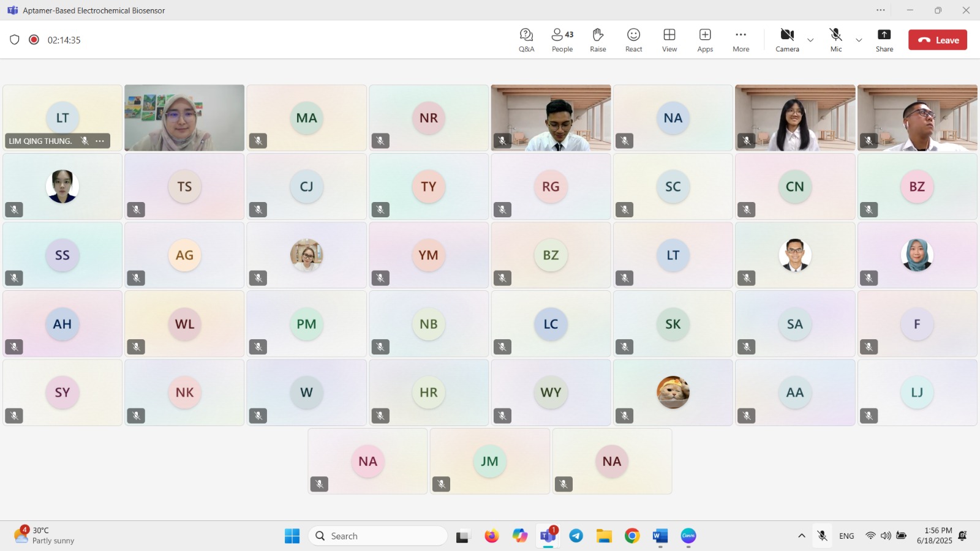The width and height of the screenshot is (980, 551).
Task: Click the shield security icon
Action: (x=15, y=40)
